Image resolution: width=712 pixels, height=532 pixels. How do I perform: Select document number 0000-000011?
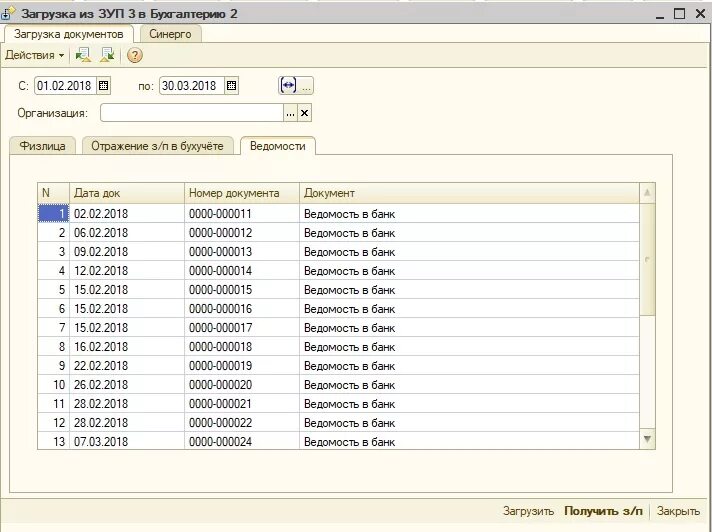[x=242, y=213]
